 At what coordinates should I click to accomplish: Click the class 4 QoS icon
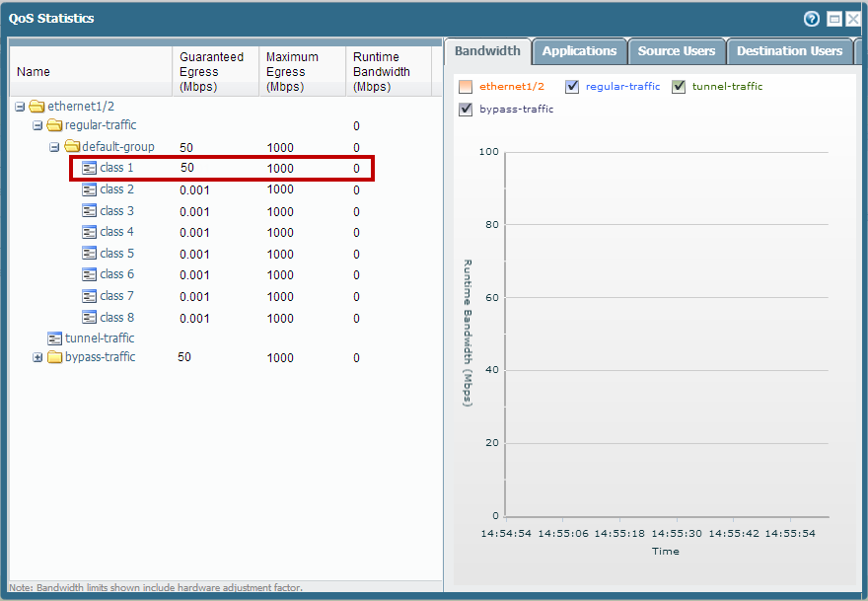tap(90, 232)
